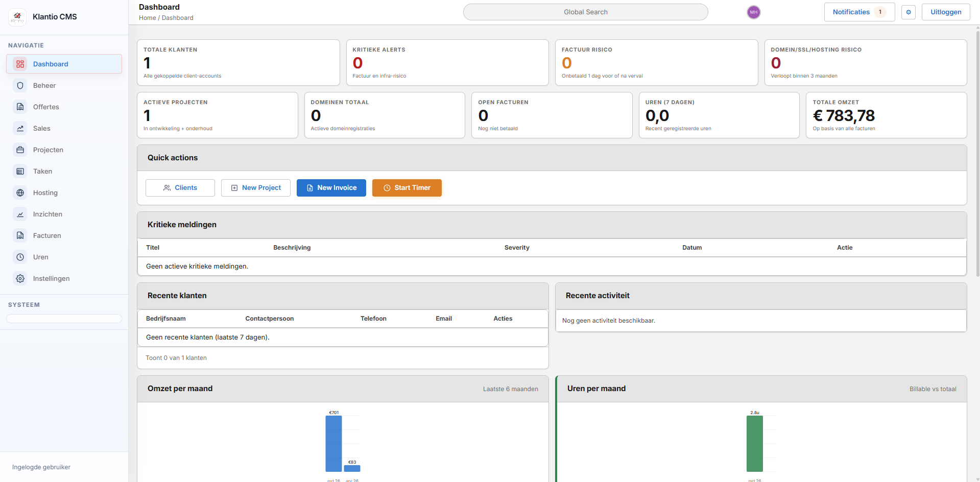
Task: Click the MH user avatar
Action: [x=754, y=12]
